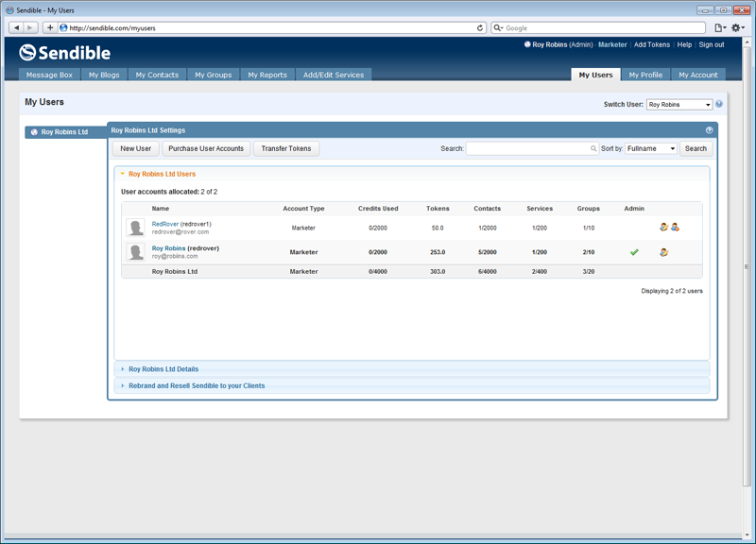This screenshot has height=544, width=756.
Task: Click Account Type column header
Action: (303, 209)
